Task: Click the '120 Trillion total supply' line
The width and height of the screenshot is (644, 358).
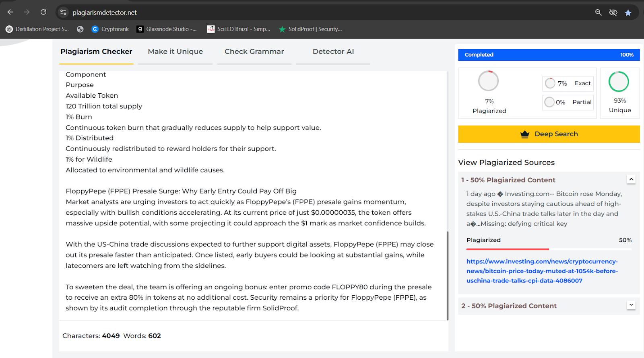Action: pyautogui.click(x=104, y=106)
